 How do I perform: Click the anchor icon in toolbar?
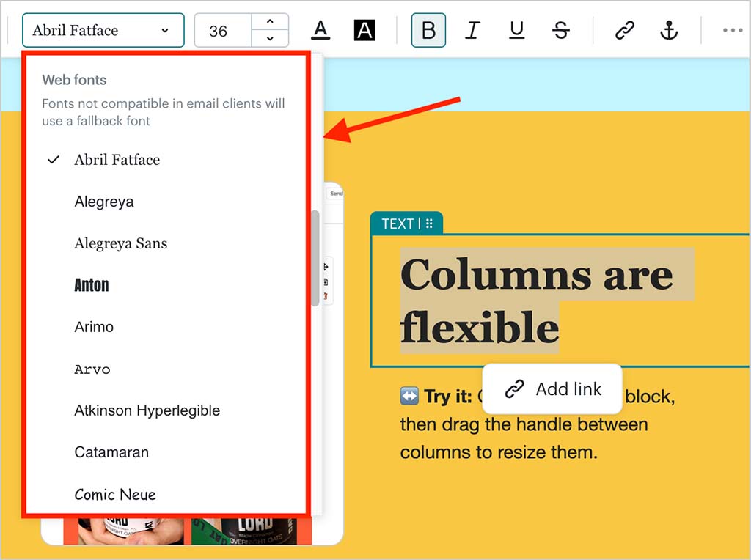click(669, 30)
